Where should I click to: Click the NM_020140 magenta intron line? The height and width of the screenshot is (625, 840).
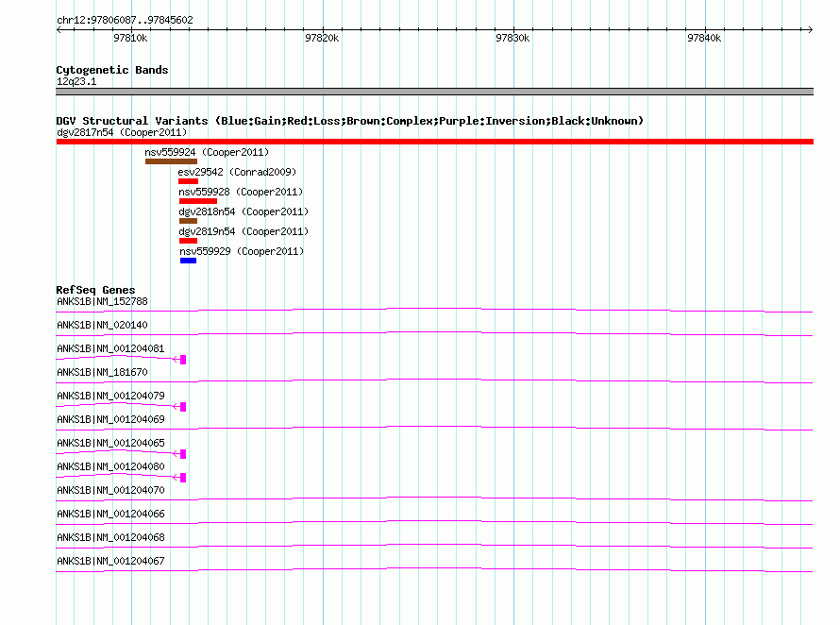click(x=434, y=333)
